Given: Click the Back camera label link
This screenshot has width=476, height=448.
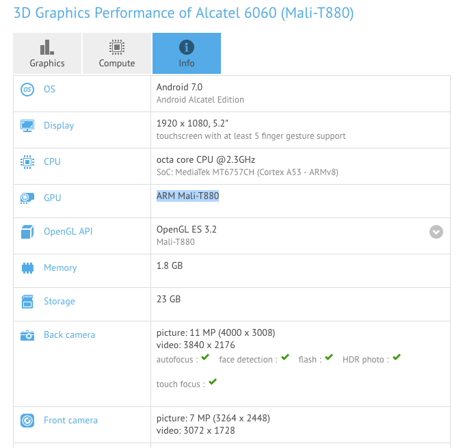Looking at the screenshot, I should [70, 334].
